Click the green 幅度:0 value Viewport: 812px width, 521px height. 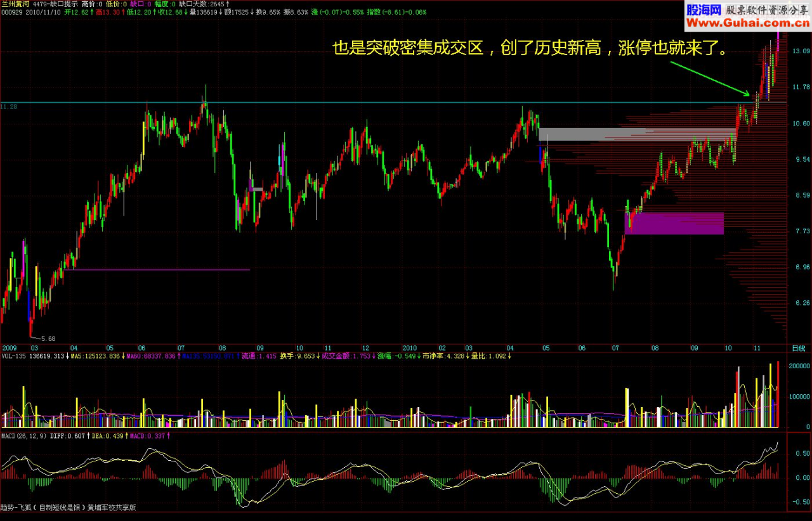point(164,4)
